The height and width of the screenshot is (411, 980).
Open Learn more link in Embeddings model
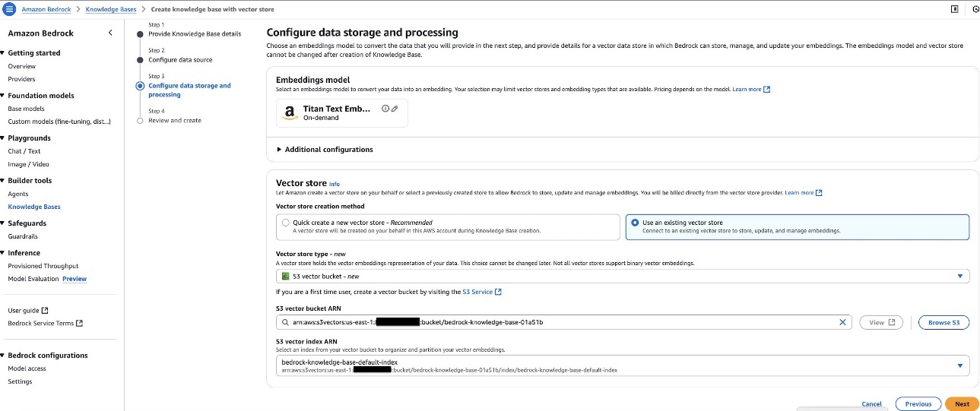[751, 90]
